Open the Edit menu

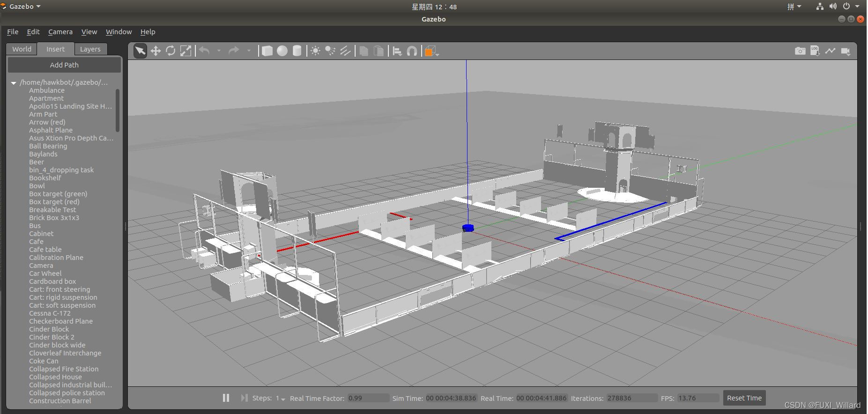[33, 32]
